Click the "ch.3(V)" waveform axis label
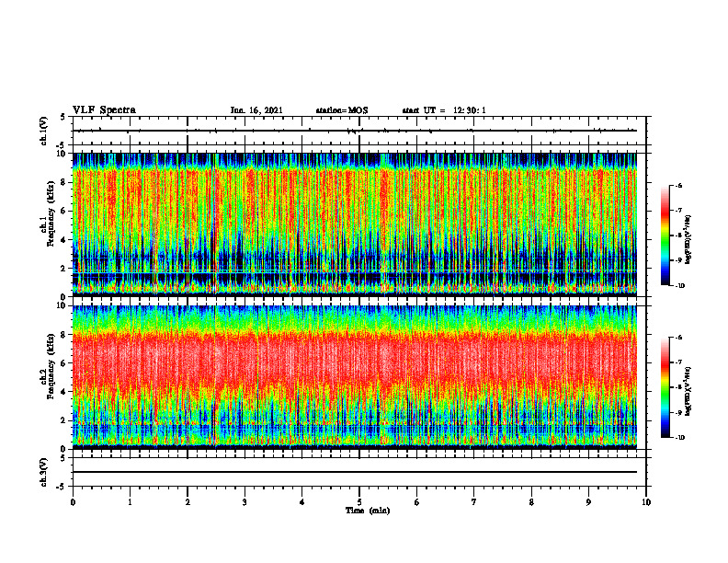 (x=44, y=472)
